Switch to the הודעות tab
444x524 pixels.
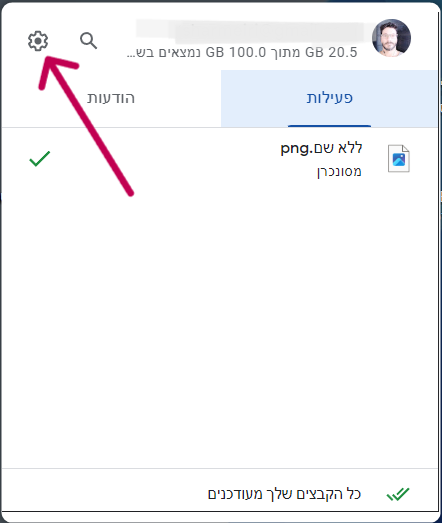pos(111,99)
